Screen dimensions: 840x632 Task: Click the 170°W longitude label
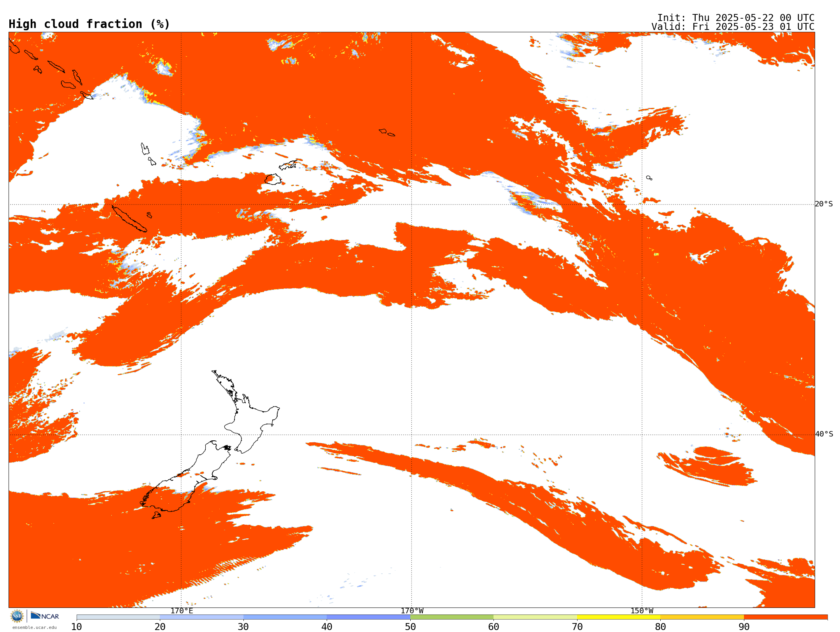point(412,611)
